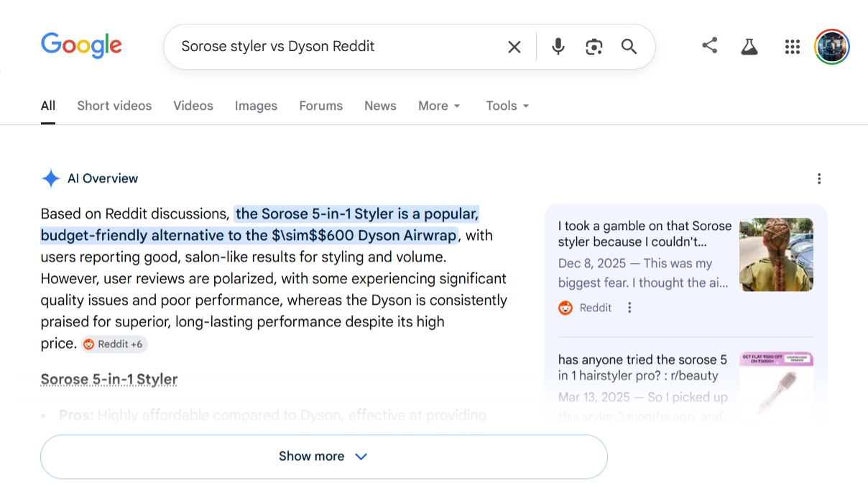Click your profile avatar

coord(831,46)
